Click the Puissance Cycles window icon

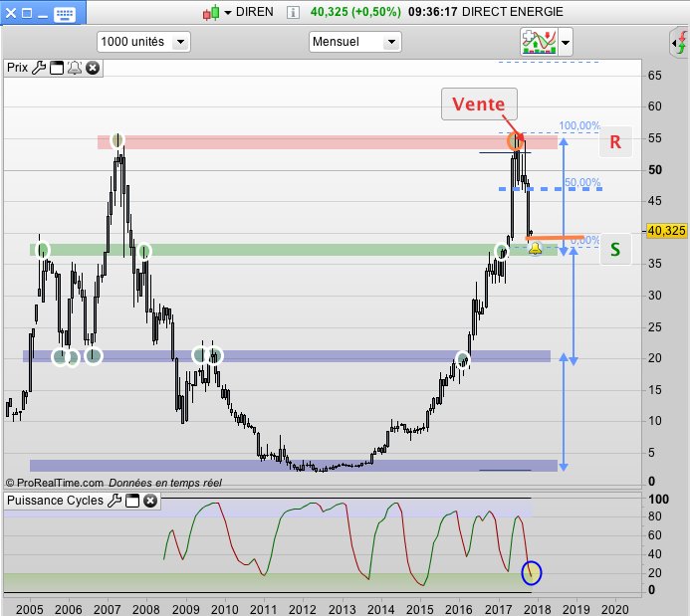click(132, 501)
